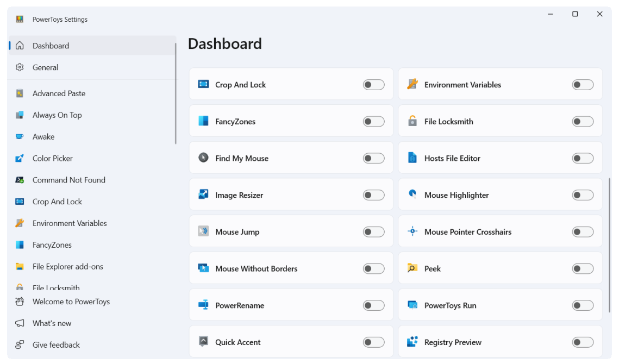
Task: Click Give feedback in the sidebar
Action: pyautogui.click(x=56, y=345)
